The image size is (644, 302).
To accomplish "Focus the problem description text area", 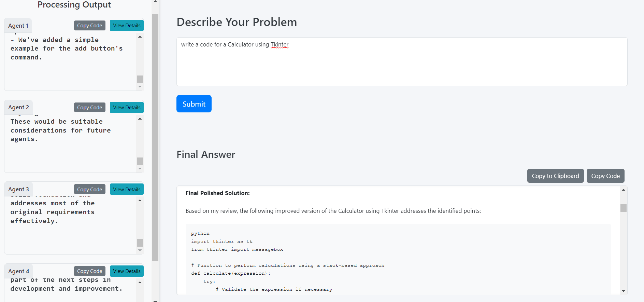I will pyautogui.click(x=402, y=61).
